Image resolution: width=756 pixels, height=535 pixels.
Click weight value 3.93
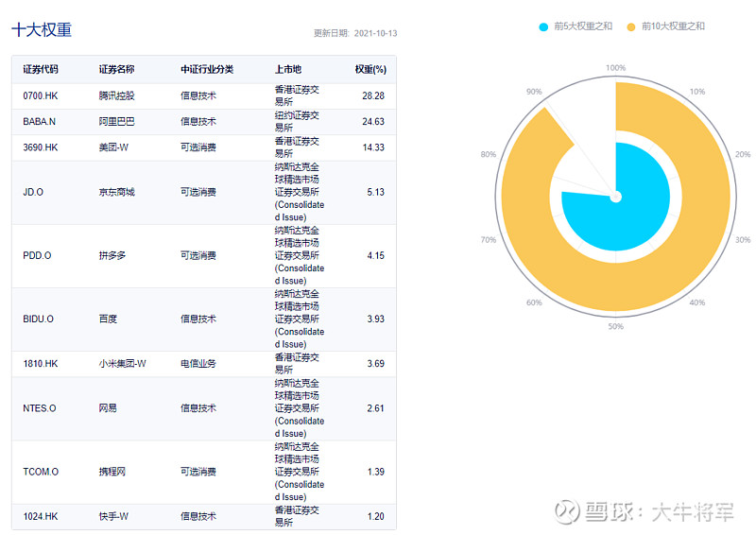coord(375,319)
